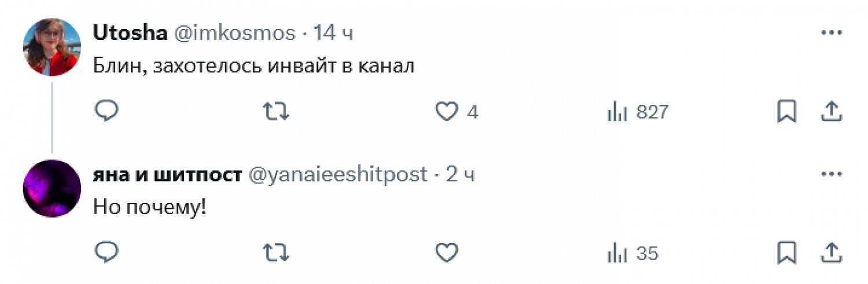Reply to Utosha's tweet
Image resolution: width=868 pixels, height=284 pixels.
pyautogui.click(x=106, y=112)
